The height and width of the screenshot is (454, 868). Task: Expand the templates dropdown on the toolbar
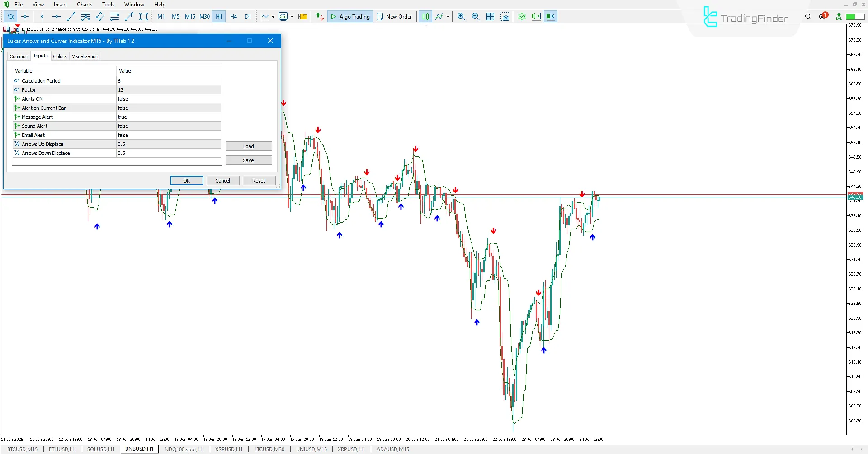[292, 17]
